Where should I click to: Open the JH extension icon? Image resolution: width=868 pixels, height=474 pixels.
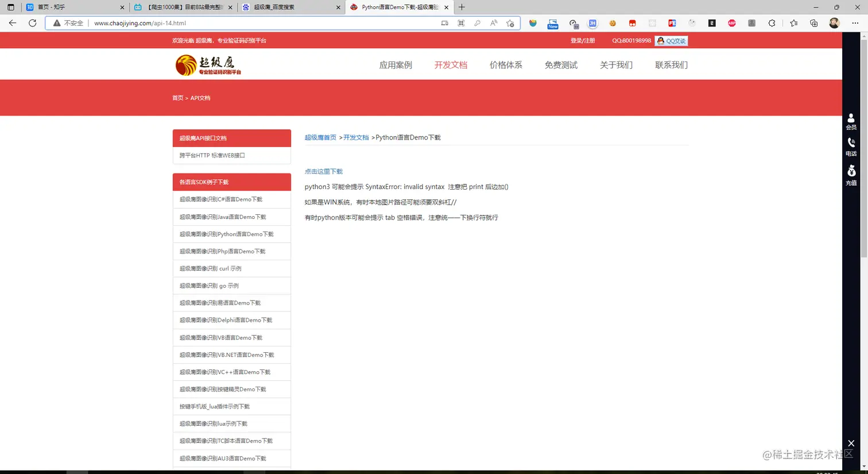[592, 23]
